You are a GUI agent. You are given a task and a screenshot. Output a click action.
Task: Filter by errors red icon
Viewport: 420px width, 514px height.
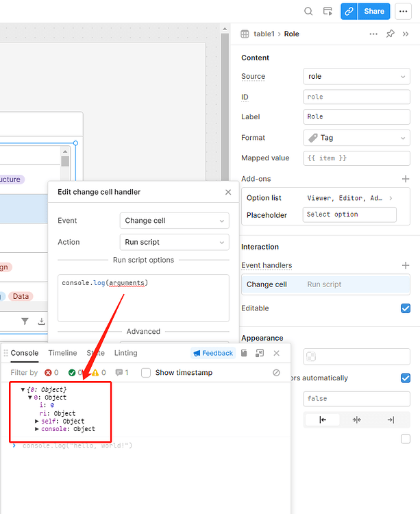48,373
